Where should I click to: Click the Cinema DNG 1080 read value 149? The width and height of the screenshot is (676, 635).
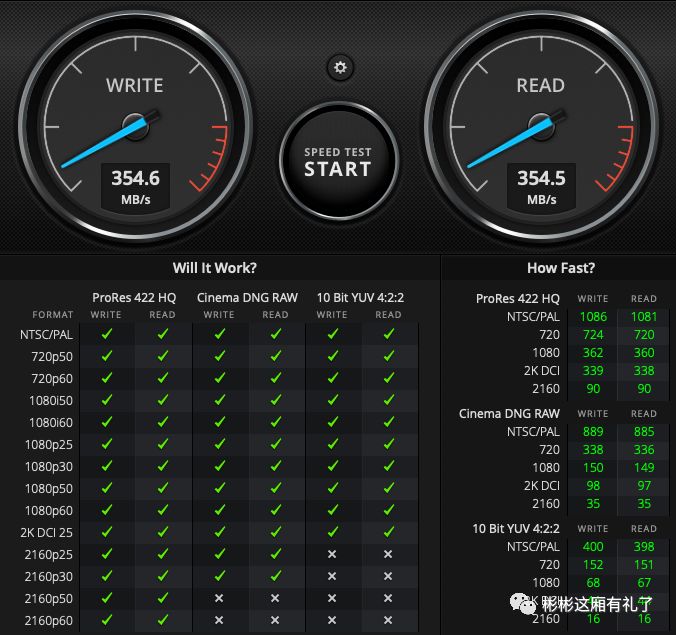pyautogui.click(x=644, y=468)
